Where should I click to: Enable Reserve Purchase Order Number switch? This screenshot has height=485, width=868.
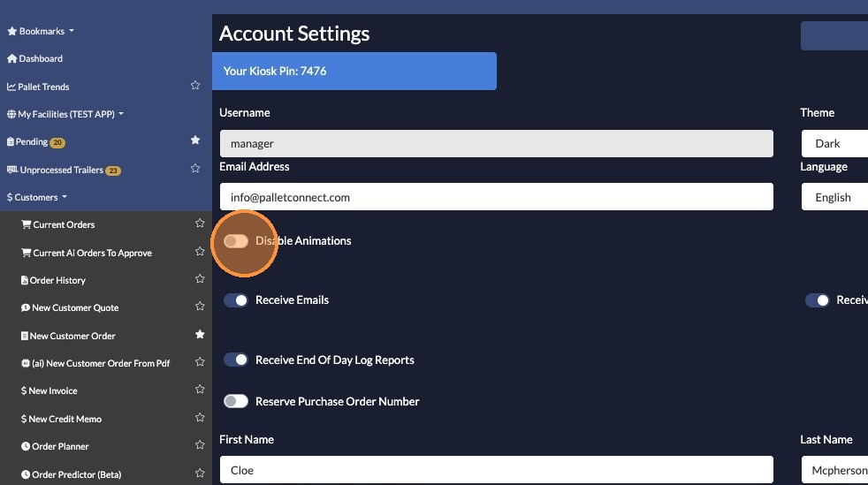coord(236,401)
